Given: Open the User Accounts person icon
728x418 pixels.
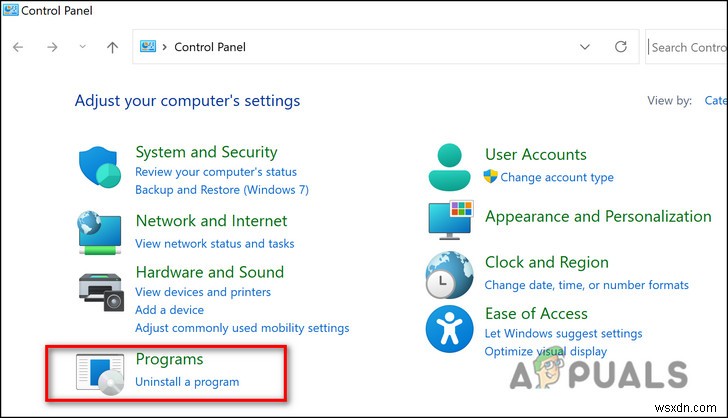Looking at the screenshot, I should (x=449, y=166).
